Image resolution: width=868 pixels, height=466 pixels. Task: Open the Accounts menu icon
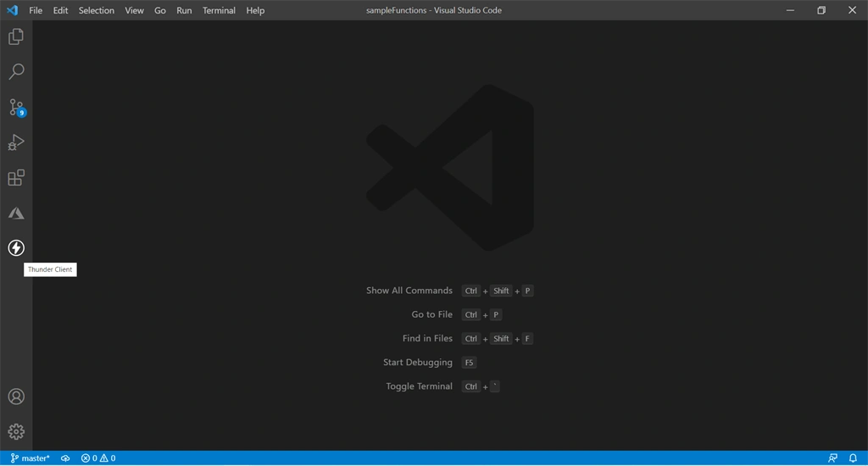click(x=16, y=397)
